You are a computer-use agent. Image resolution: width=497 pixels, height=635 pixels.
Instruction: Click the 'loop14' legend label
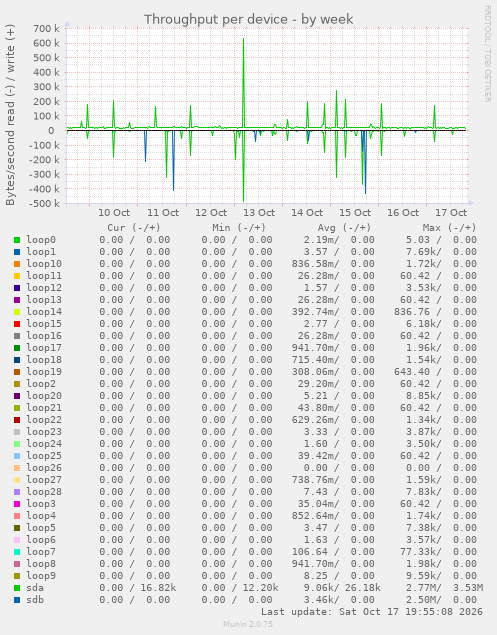coord(44,312)
